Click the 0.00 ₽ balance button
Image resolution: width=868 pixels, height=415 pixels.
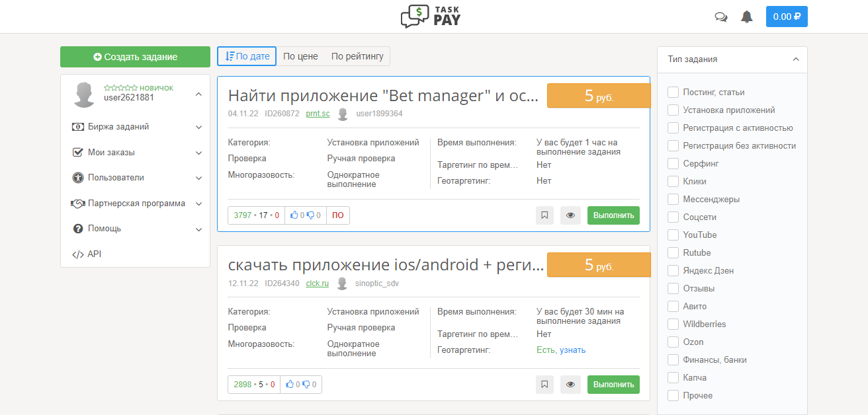point(787,17)
